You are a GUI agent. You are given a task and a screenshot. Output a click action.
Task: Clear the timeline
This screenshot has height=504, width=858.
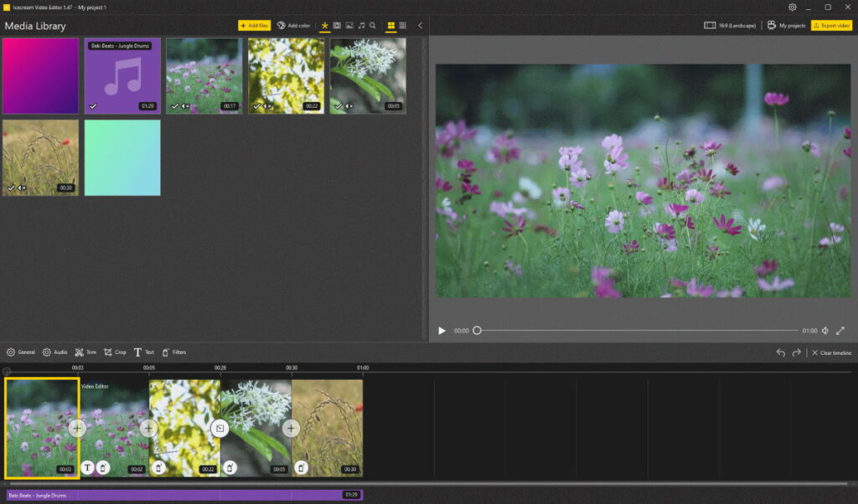[830, 352]
